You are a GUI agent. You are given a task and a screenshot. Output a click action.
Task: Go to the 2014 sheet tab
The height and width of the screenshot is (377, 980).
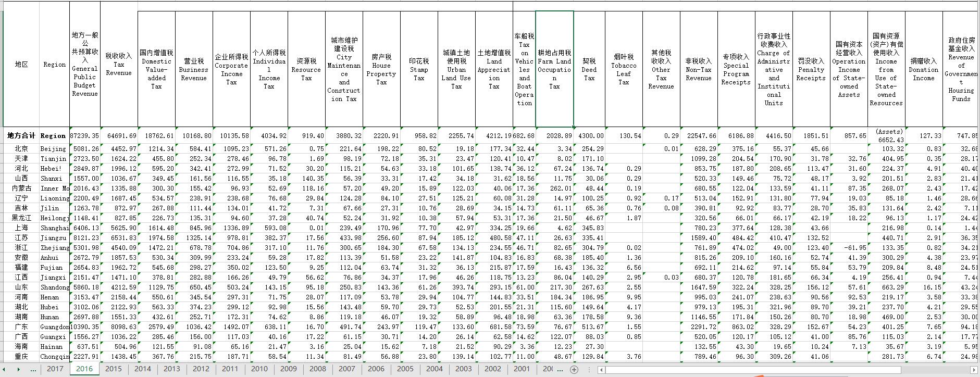click(x=142, y=369)
